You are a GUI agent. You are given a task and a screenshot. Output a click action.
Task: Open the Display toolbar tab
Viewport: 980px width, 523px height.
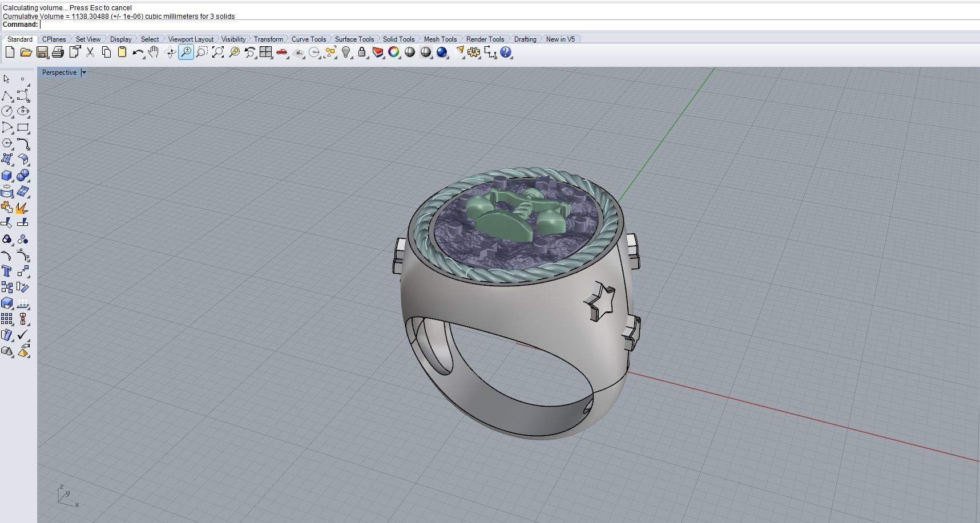coord(120,39)
